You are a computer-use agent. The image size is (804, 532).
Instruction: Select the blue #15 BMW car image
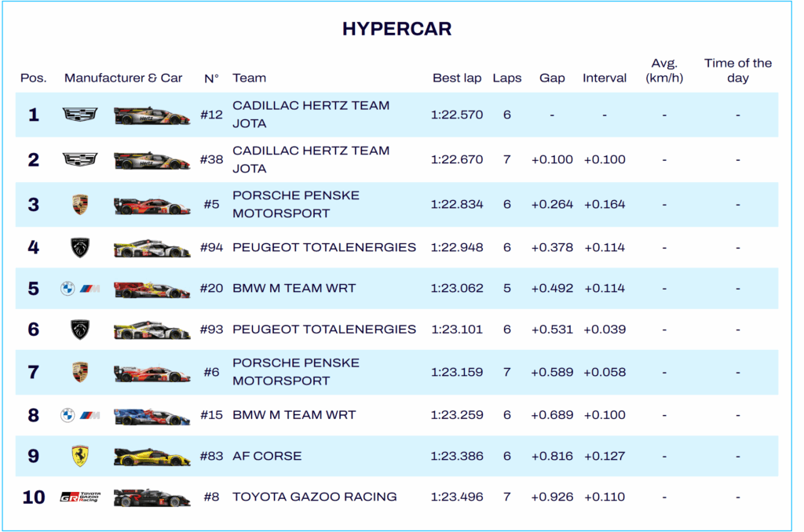point(152,416)
